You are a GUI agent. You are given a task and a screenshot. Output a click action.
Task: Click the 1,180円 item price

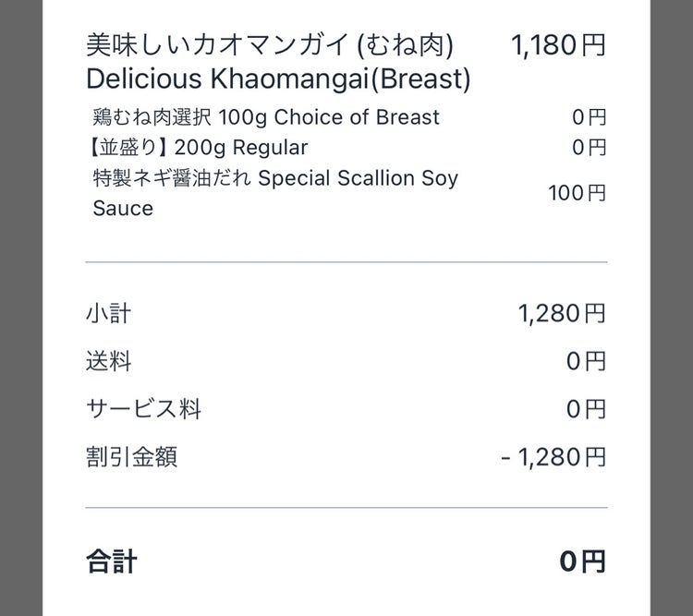coord(558,45)
